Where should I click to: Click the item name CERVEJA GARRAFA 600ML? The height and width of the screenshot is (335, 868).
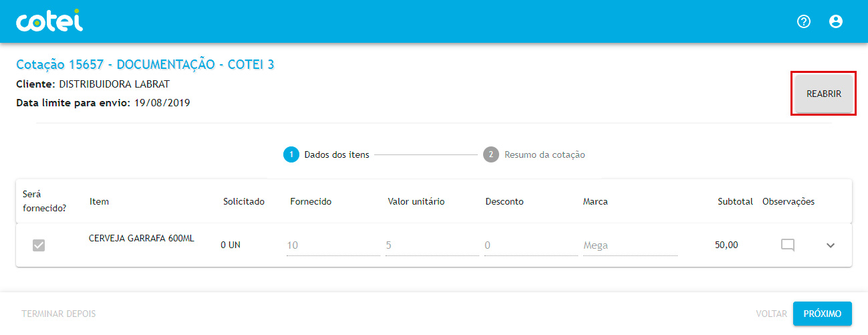pos(142,239)
